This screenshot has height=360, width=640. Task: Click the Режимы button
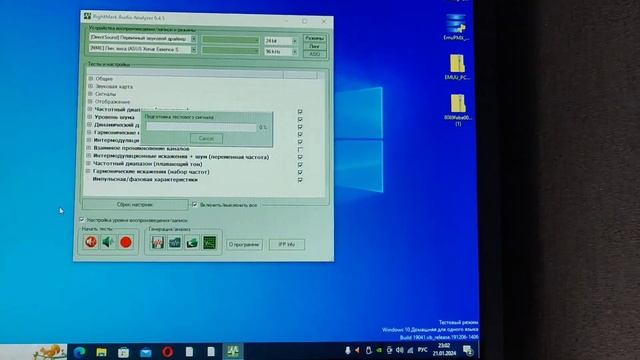coord(314,38)
